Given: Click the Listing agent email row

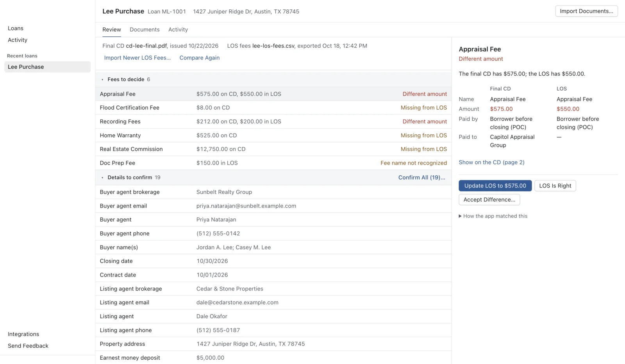Looking at the screenshot, I should tap(273, 302).
